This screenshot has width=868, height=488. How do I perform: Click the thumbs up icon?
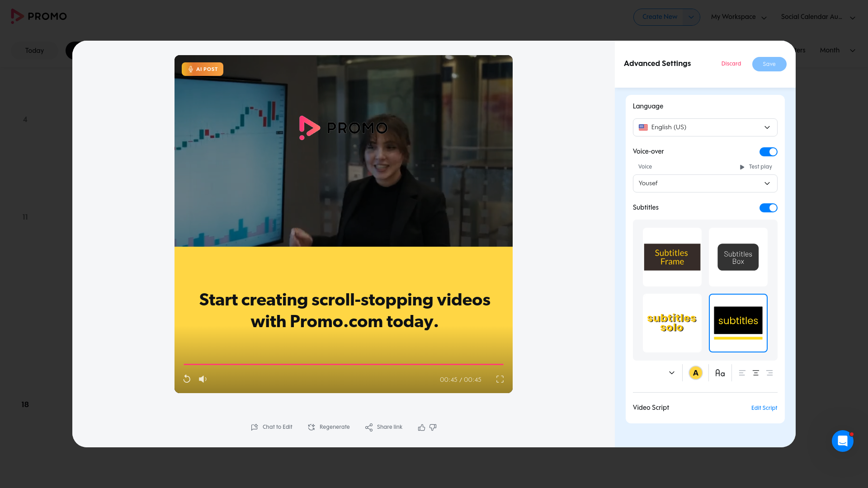[x=421, y=427]
